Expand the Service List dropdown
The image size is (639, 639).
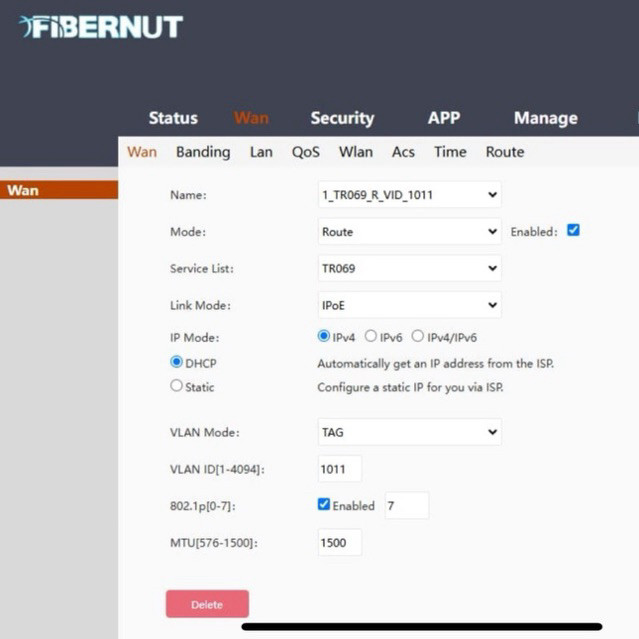pyautogui.click(x=408, y=269)
